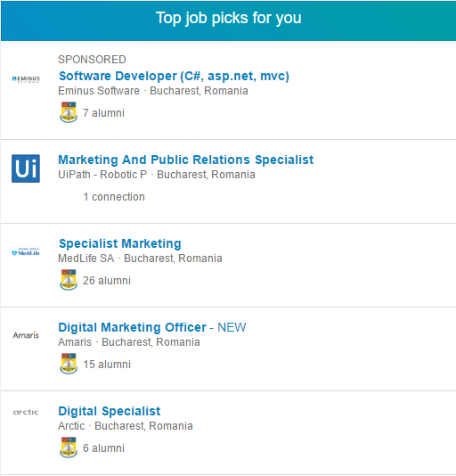View the 7 alumni at Eminus Software
Viewport: 456px width, 476px height.
(x=104, y=113)
